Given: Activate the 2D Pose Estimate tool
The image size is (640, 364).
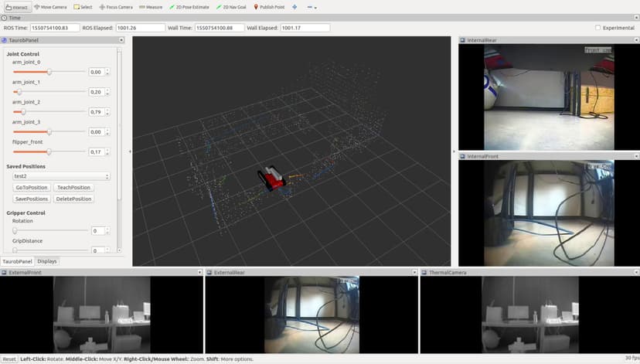Looking at the screenshot, I should 190,7.
